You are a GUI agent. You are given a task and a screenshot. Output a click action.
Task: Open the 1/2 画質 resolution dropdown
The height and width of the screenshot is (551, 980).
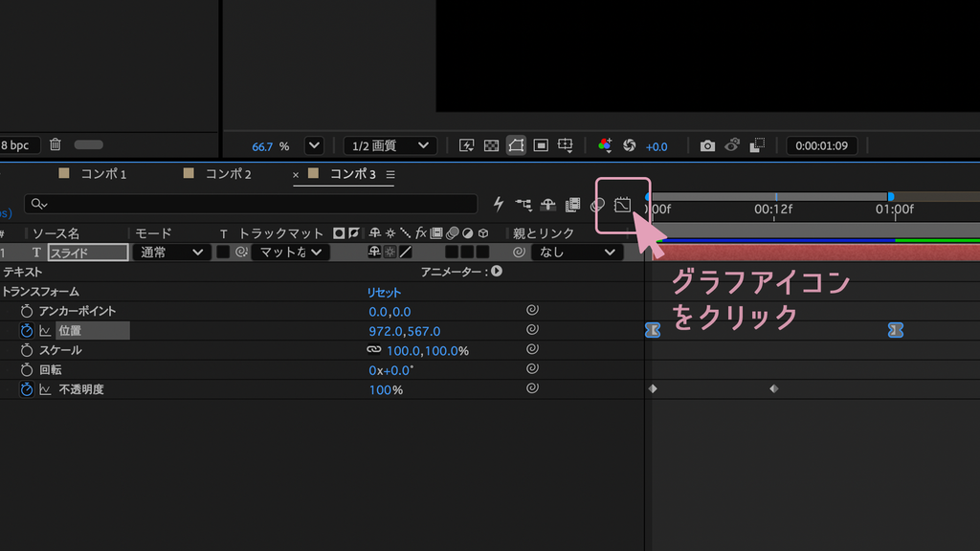click(x=390, y=145)
